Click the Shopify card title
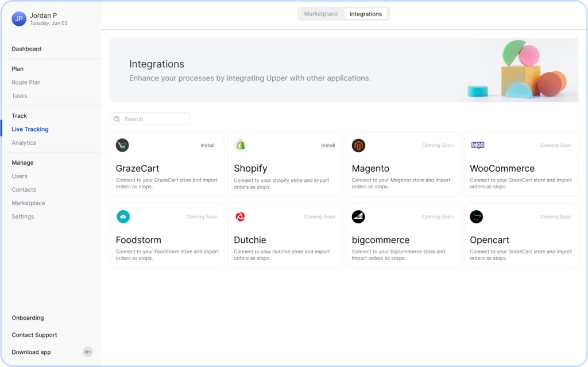 [x=250, y=168]
